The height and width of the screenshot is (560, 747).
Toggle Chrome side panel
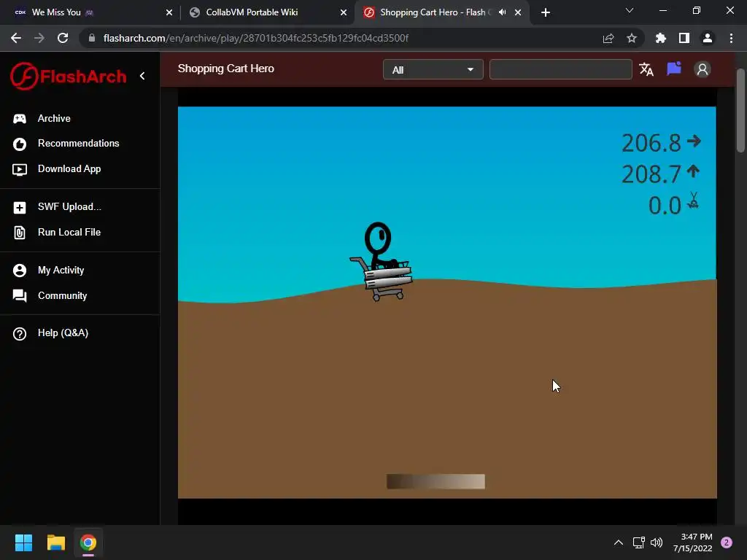684,38
